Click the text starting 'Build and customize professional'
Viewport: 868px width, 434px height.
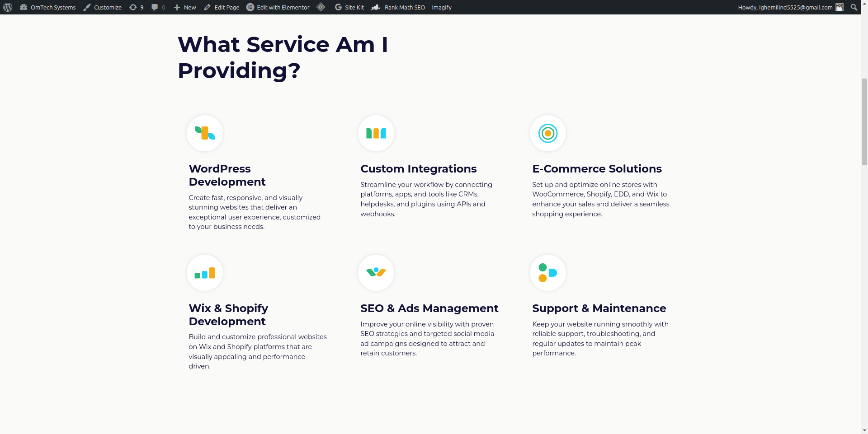pyautogui.click(x=258, y=351)
